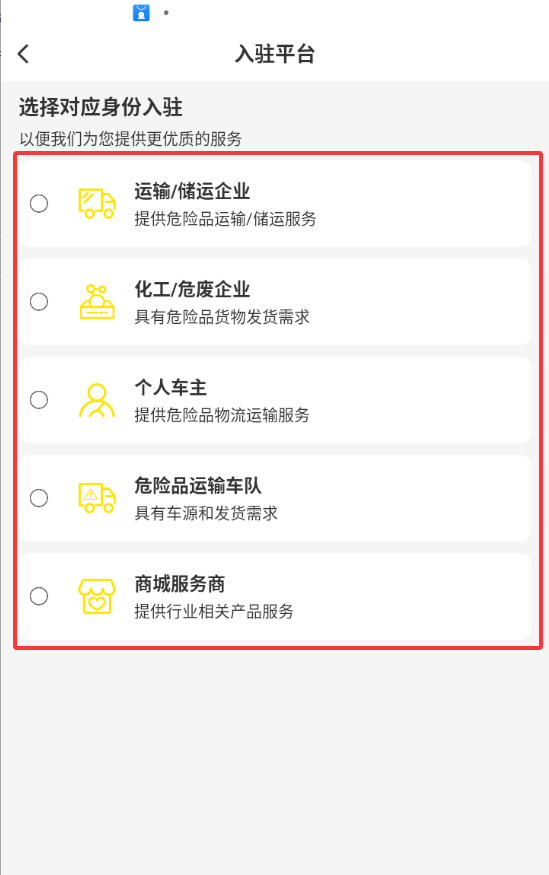Click the person icon for 个人车主

[97, 400]
